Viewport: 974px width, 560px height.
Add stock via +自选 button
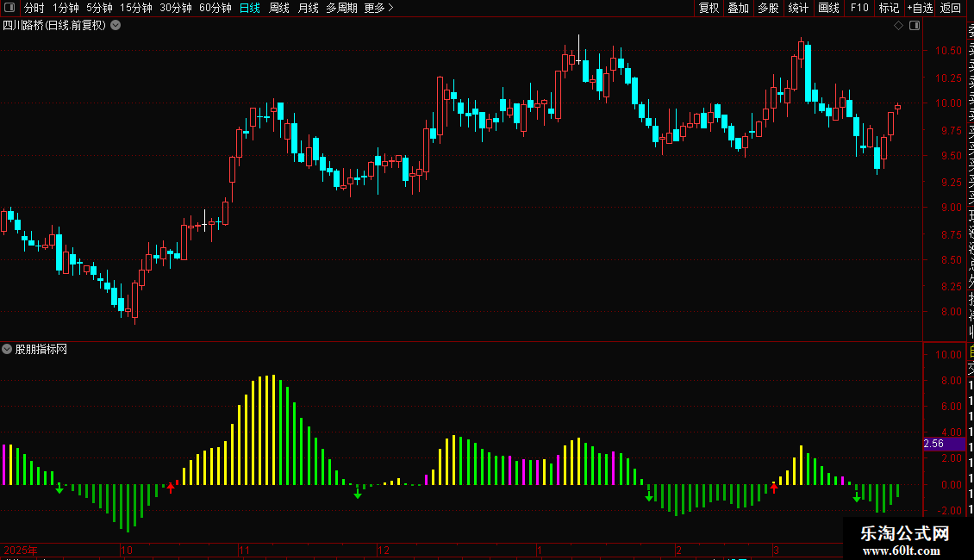(x=920, y=8)
